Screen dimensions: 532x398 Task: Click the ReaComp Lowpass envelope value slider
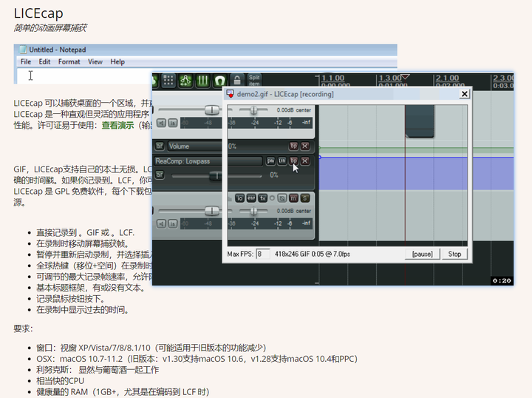[216, 175]
